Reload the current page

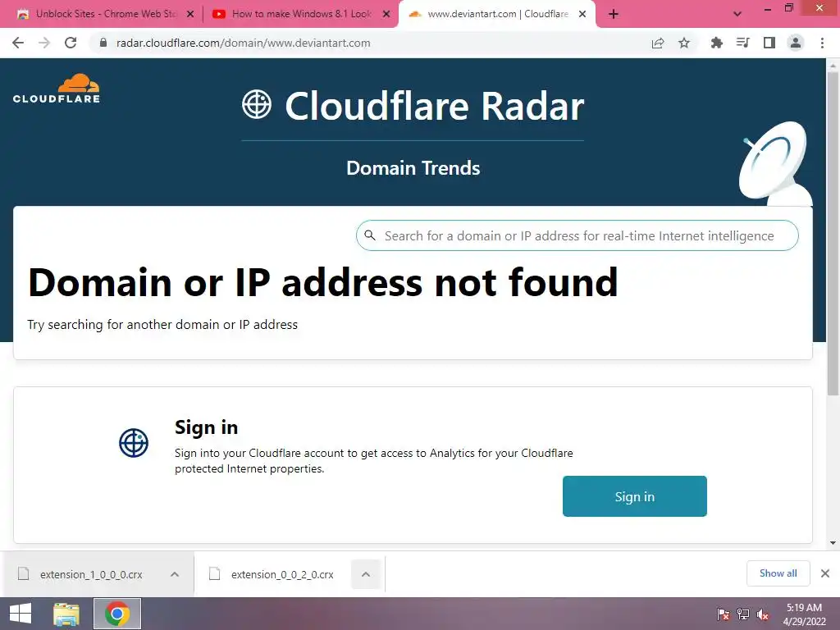[x=71, y=43]
